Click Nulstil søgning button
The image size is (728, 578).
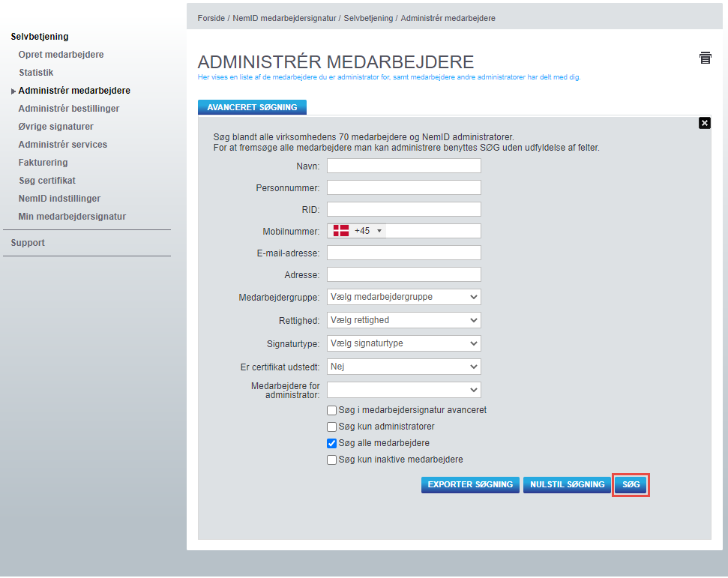[x=567, y=485]
